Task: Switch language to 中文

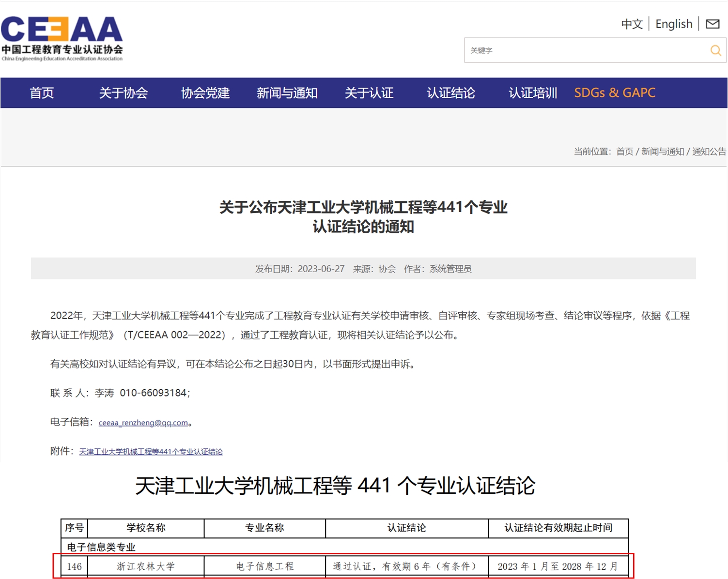Action: click(632, 24)
